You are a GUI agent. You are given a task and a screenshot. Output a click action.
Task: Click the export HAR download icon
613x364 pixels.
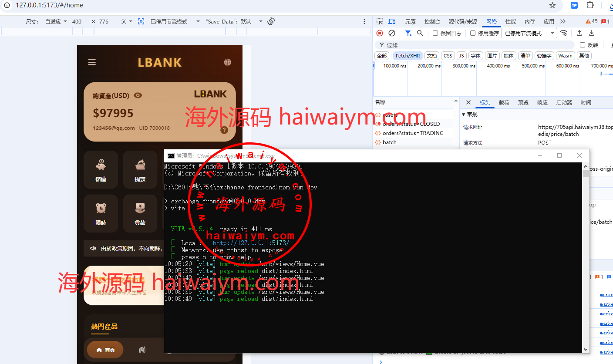[592, 33]
